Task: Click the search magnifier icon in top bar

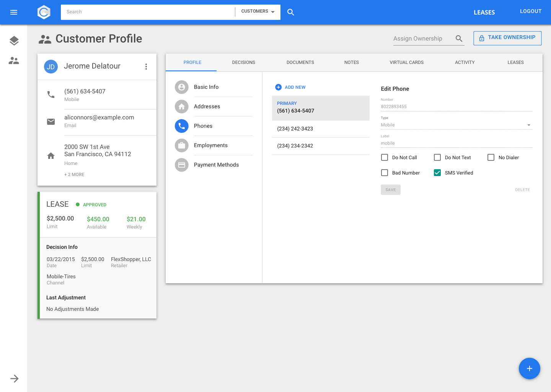Action: click(x=291, y=12)
